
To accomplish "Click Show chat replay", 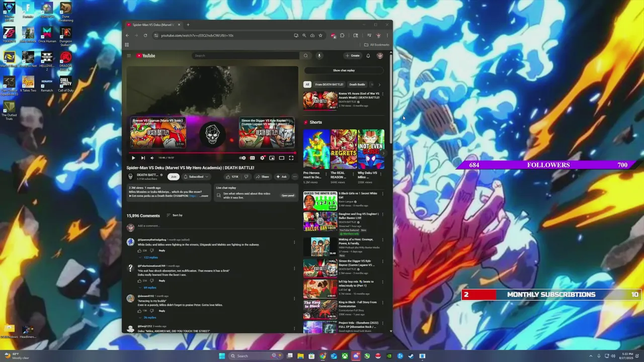I will pyautogui.click(x=344, y=70).
